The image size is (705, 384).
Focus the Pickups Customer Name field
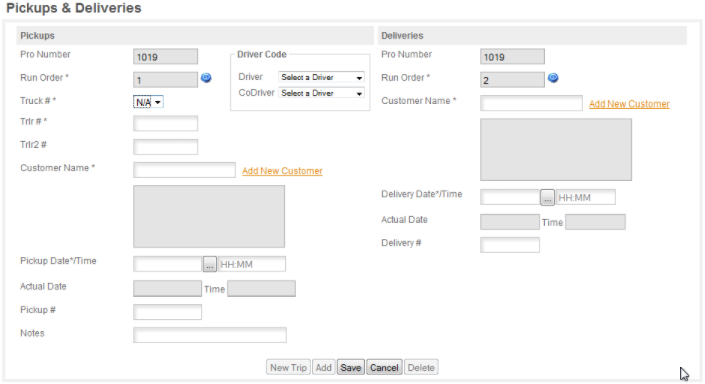(184, 170)
